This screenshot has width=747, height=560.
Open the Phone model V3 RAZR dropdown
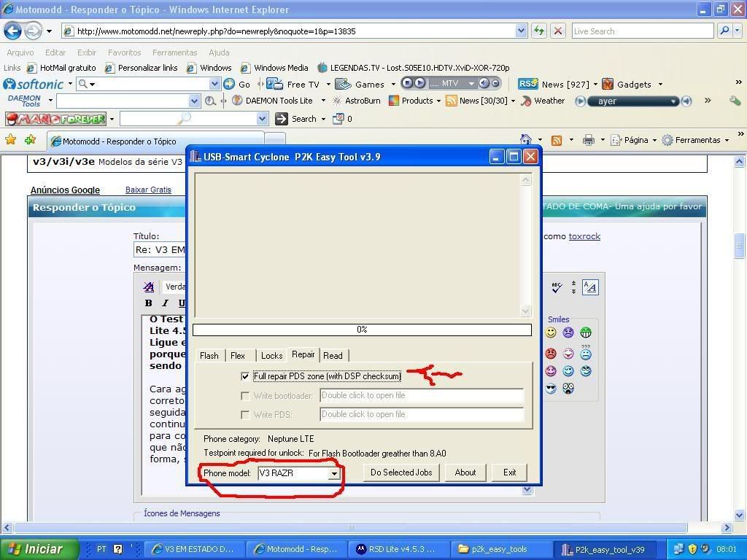click(x=334, y=473)
